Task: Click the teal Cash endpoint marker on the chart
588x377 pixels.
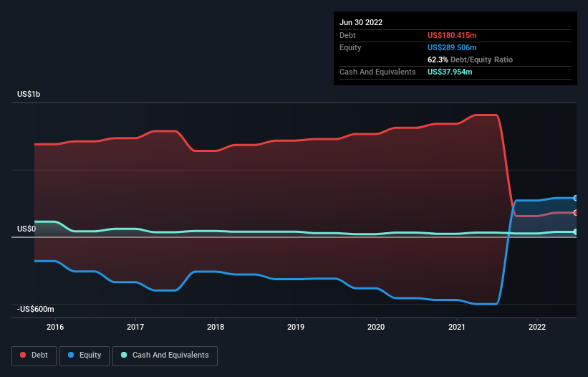Action: [x=576, y=232]
